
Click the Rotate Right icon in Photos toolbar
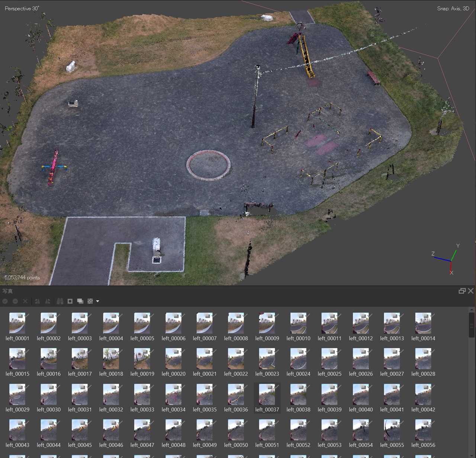tap(48, 301)
